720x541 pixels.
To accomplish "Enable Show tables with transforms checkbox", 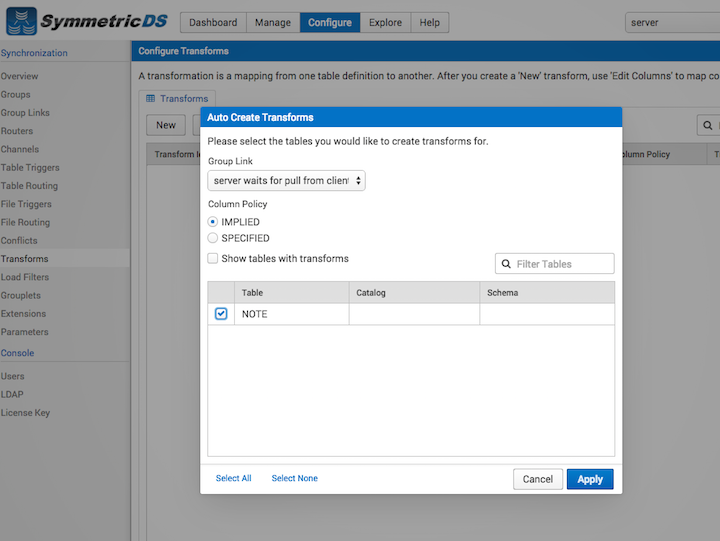I will pyautogui.click(x=213, y=258).
